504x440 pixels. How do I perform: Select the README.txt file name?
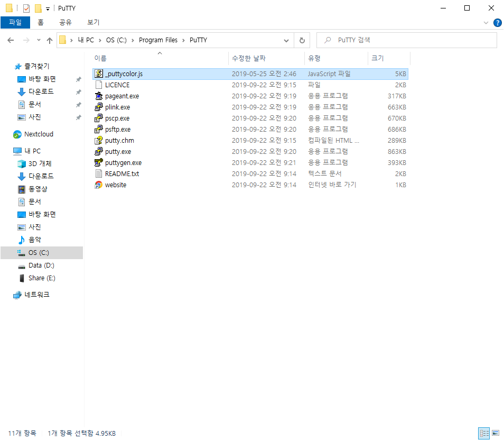[122, 174]
